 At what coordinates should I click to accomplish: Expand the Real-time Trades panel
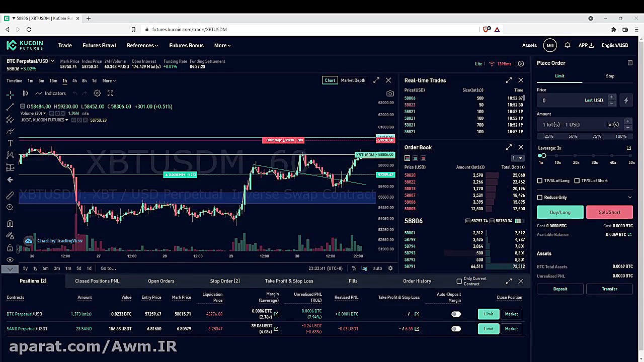pos(509,80)
